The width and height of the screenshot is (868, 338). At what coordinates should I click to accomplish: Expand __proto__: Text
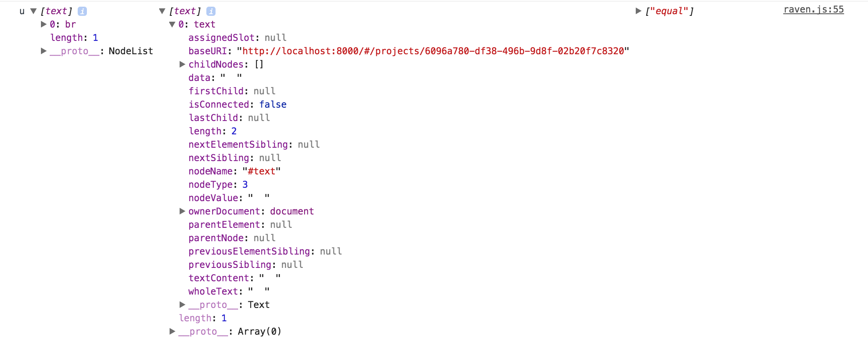click(182, 305)
